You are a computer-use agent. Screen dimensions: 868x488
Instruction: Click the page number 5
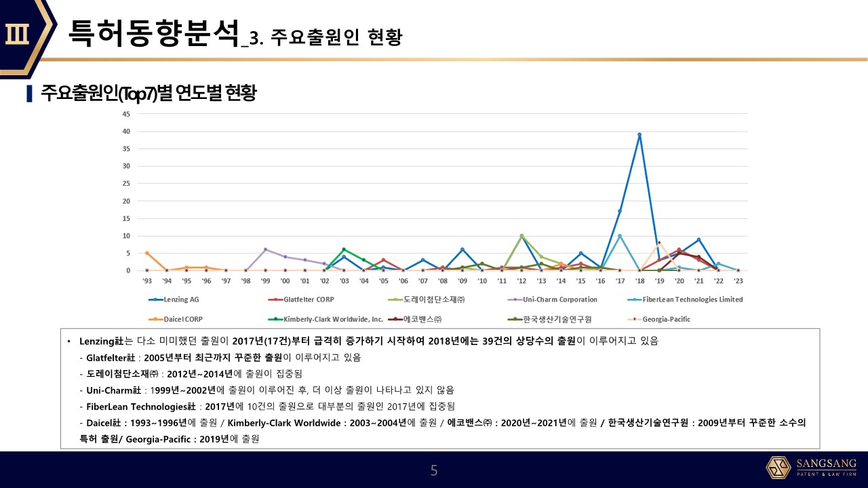434,470
